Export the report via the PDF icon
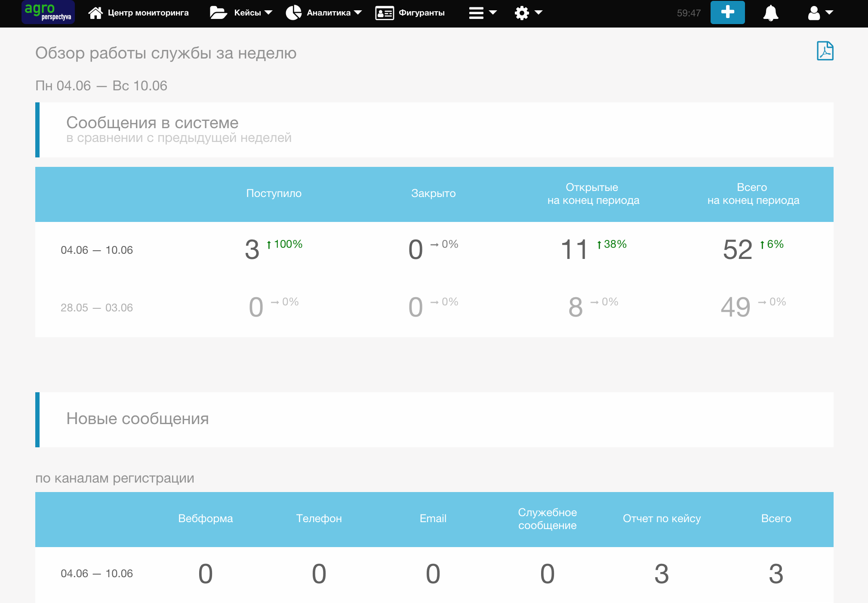This screenshot has height=603, width=868. coord(825,51)
